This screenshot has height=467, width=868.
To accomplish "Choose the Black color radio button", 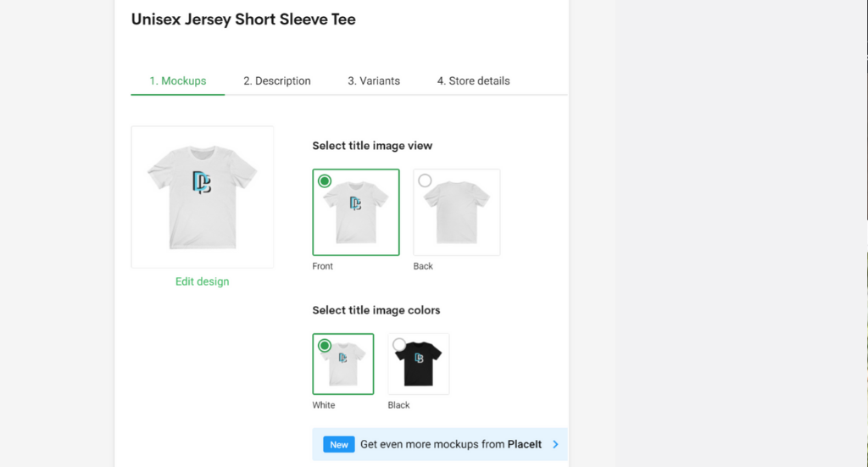I will (x=398, y=345).
